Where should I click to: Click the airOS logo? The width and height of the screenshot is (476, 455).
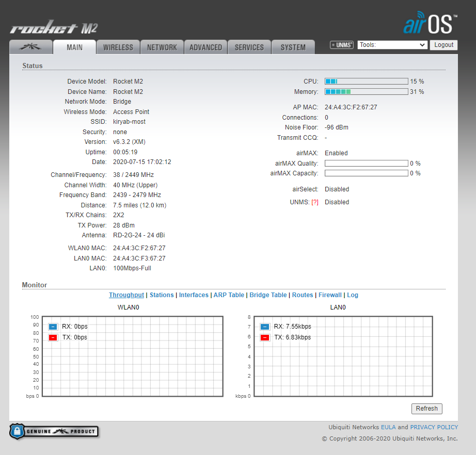click(430, 23)
